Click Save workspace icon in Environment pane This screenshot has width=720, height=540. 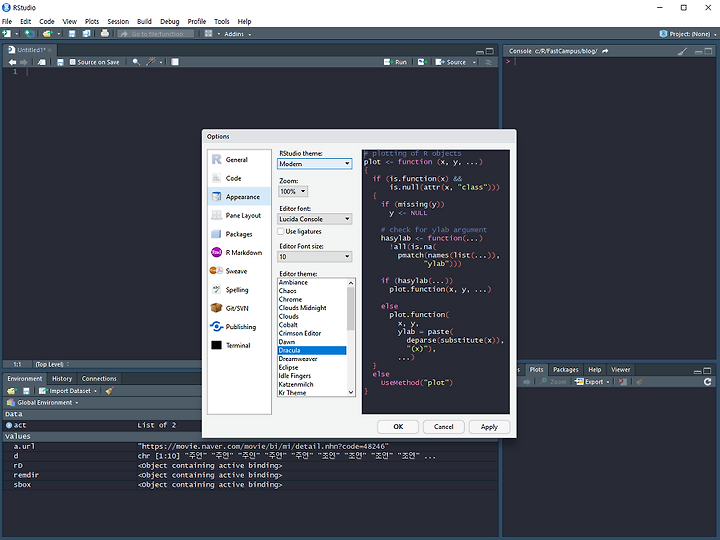pos(26,391)
